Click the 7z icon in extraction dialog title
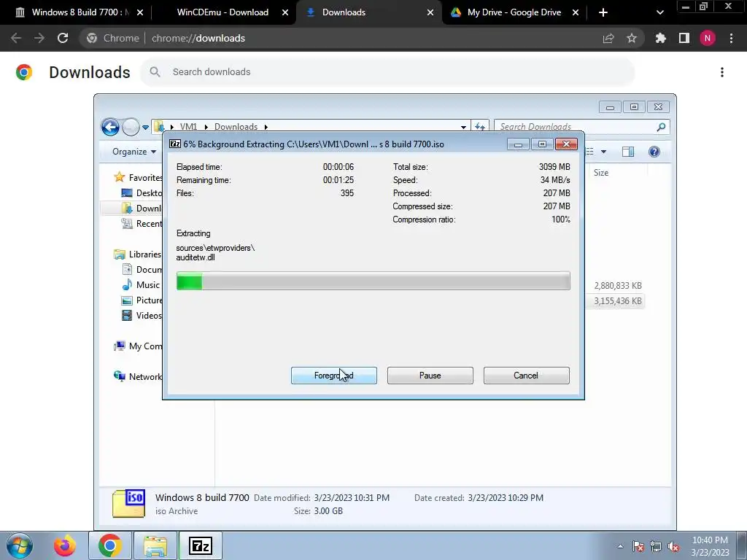 (175, 144)
